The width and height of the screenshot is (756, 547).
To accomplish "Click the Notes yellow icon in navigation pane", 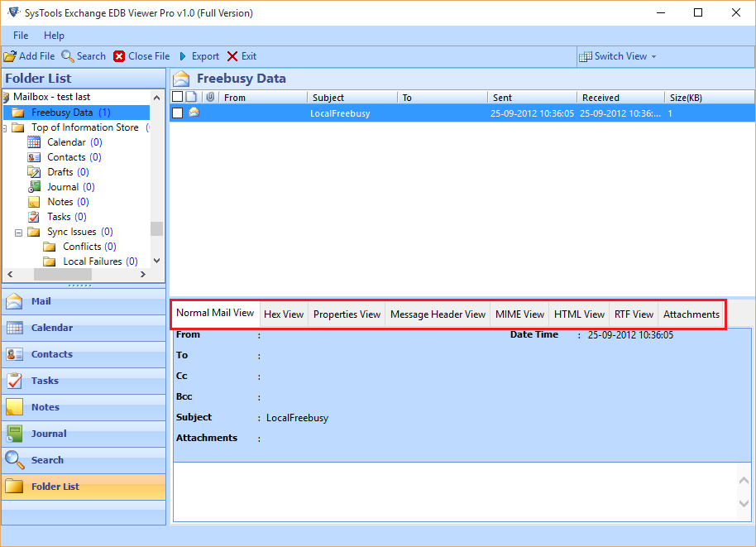I will 14,407.
